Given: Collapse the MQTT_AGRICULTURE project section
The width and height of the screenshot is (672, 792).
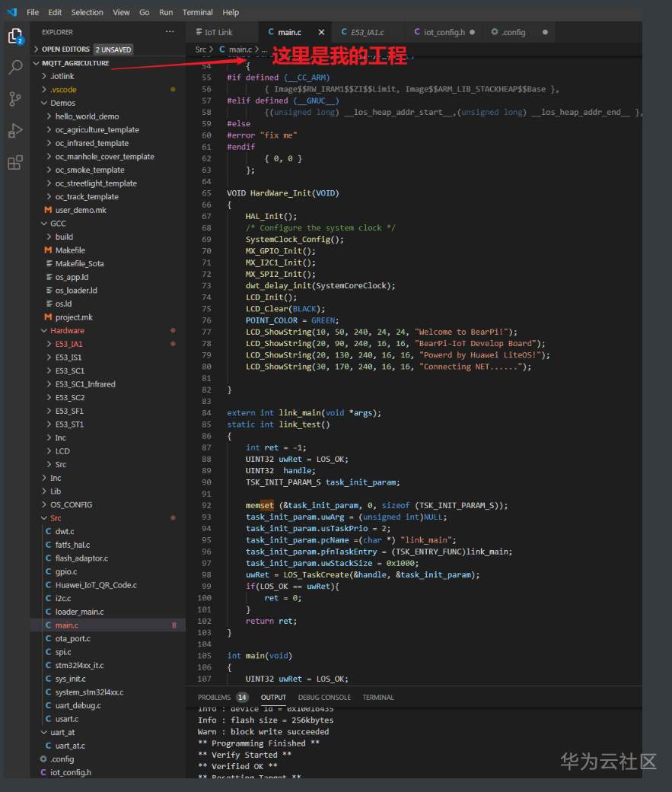Looking at the screenshot, I should tap(75, 62).
